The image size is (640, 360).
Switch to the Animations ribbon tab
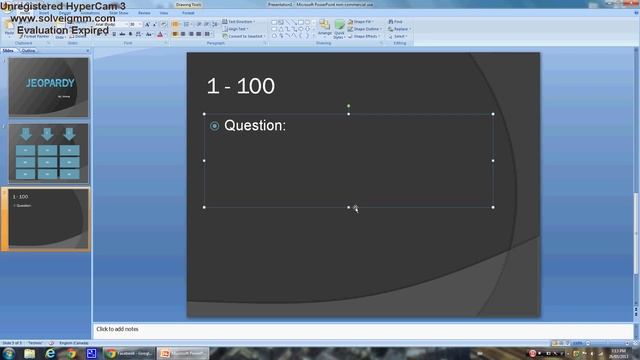[x=90, y=13]
